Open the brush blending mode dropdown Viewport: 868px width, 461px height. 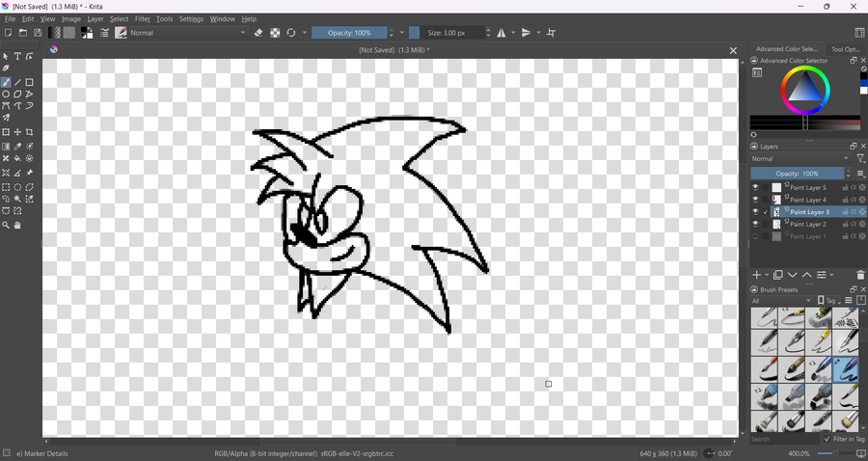point(188,33)
